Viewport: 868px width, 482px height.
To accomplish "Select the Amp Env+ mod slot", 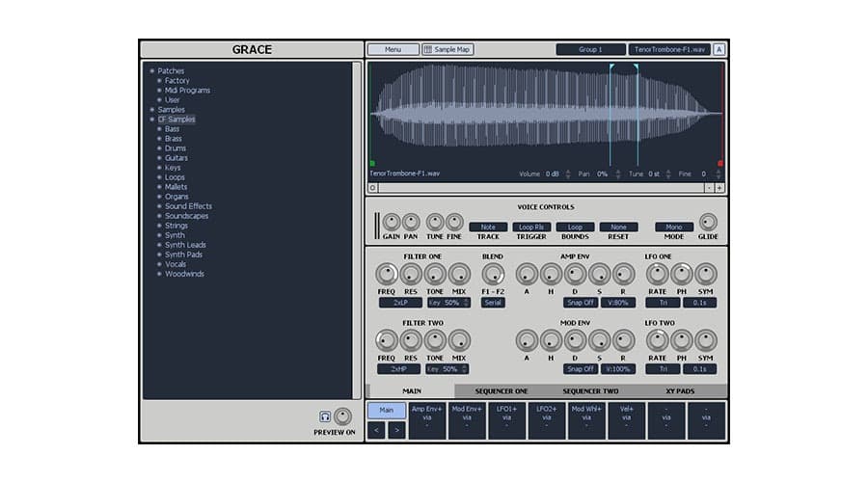I will [x=427, y=420].
